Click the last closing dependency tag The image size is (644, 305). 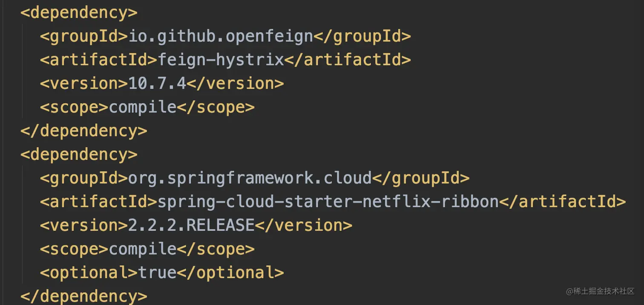(84, 296)
